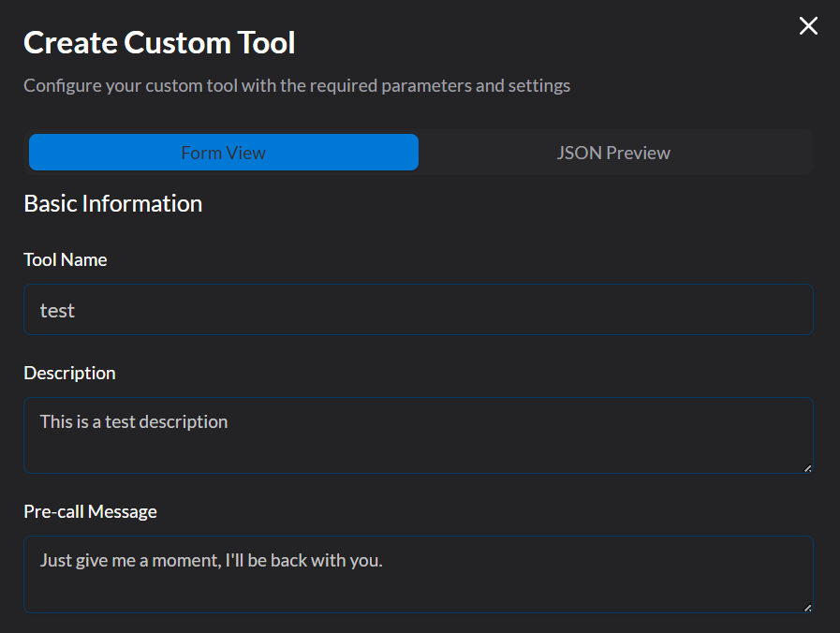
Task: Click the Pre-call Message resize grip
Action: pyautogui.click(x=806, y=606)
